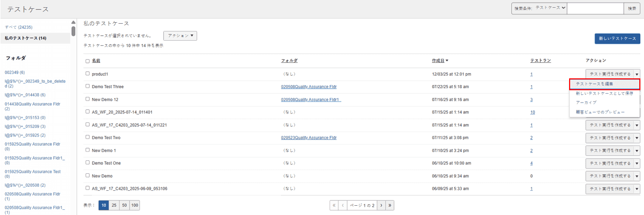
Task: Go to the next page of results
Action: pos(381,205)
